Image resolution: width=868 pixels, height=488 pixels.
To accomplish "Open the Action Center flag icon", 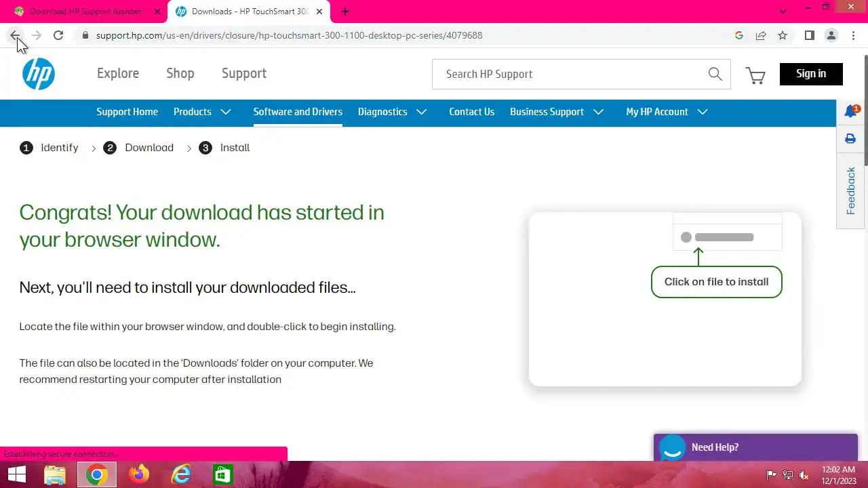I will click(x=771, y=475).
